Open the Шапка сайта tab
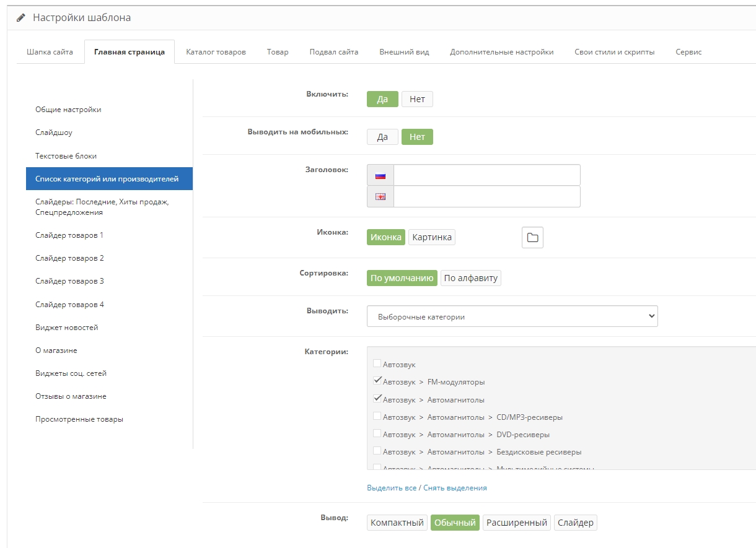 50,52
